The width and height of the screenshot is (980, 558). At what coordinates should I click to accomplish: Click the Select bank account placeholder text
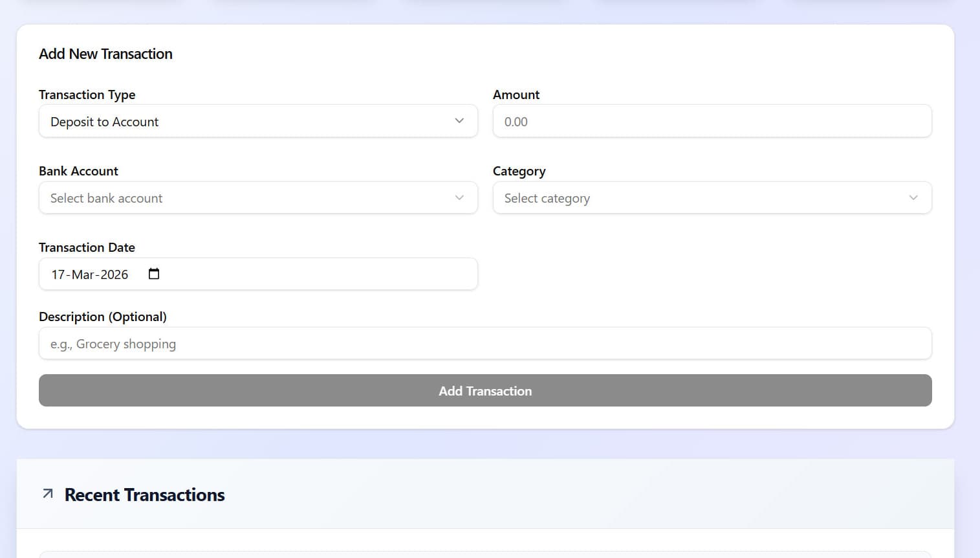point(106,198)
